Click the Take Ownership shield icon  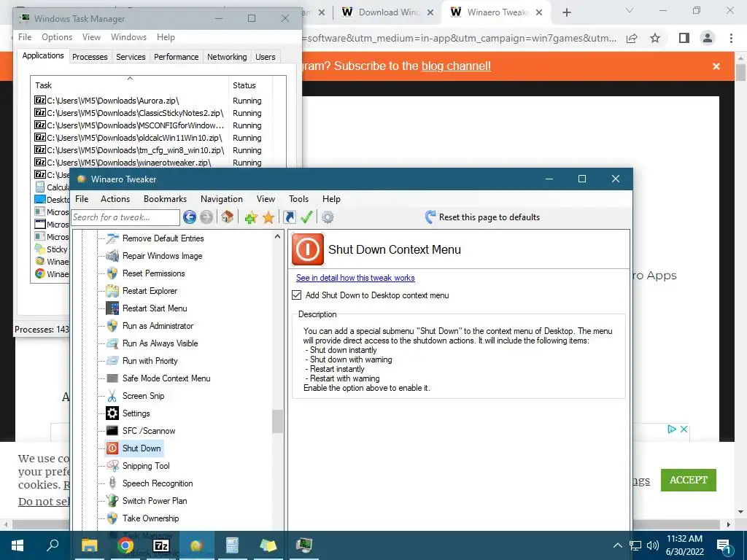click(112, 518)
